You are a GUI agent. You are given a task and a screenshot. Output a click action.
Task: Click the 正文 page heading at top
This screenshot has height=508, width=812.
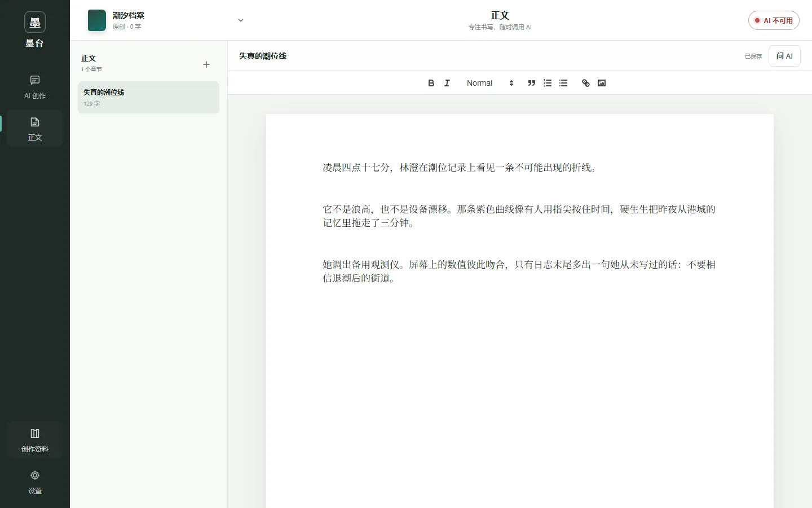500,15
